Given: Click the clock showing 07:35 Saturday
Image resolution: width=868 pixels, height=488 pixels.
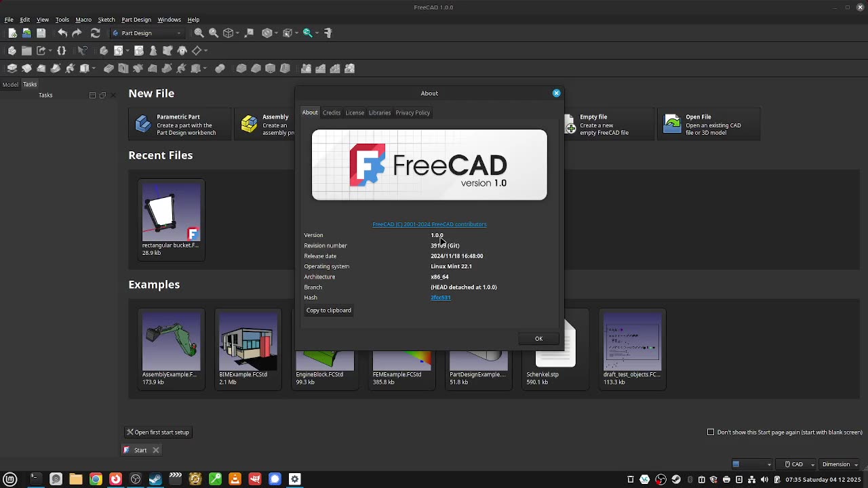Looking at the screenshot, I should [823, 480].
